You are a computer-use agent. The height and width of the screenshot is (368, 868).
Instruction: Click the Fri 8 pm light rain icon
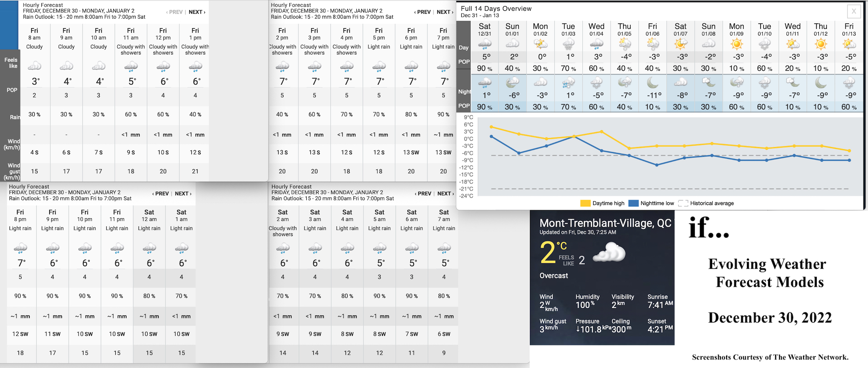pyautogui.click(x=20, y=248)
